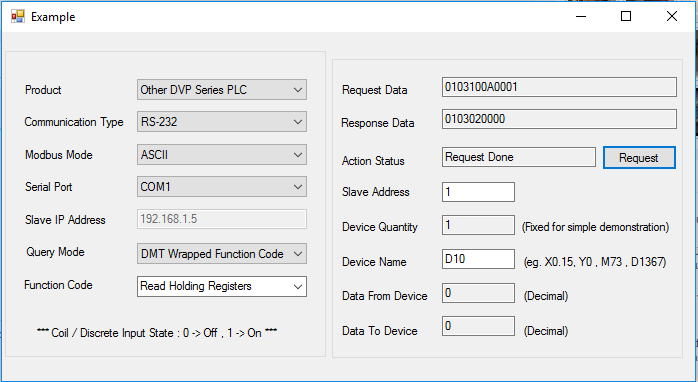Screen dimensions: 698x382
Task: Close the Example window
Action: [672, 16]
